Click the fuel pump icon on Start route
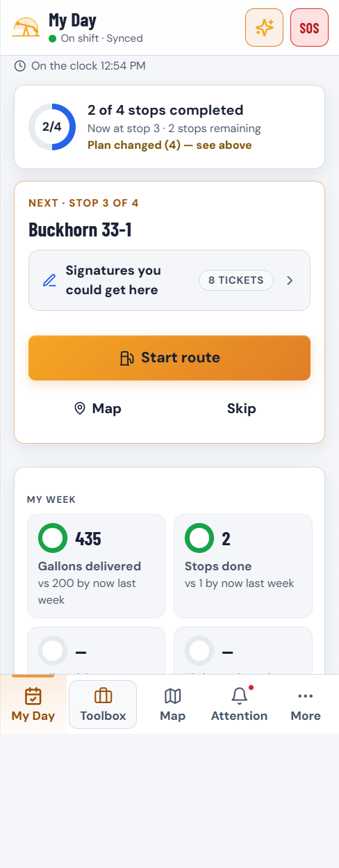The image size is (339, 868). pos(126,358)
